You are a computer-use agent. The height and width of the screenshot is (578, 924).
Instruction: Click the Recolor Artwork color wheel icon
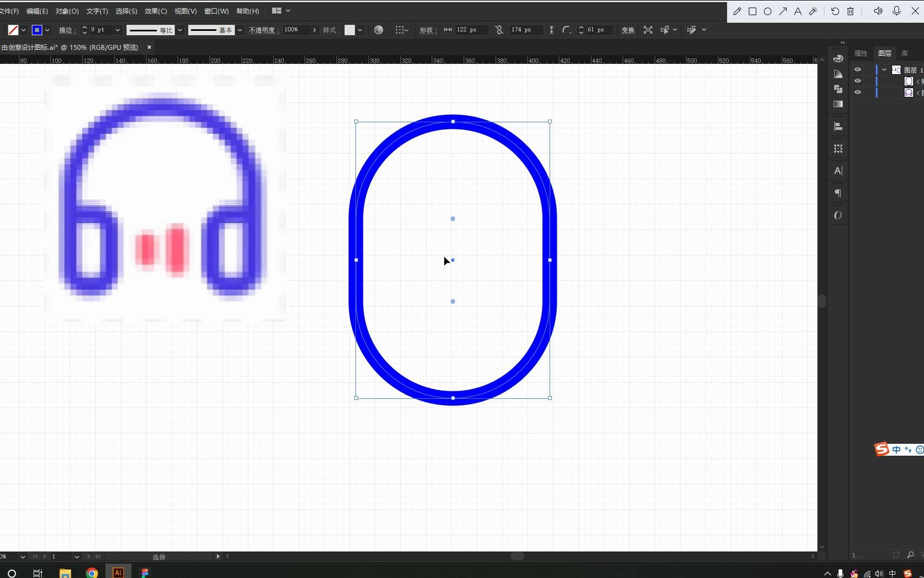pos(379,30)
